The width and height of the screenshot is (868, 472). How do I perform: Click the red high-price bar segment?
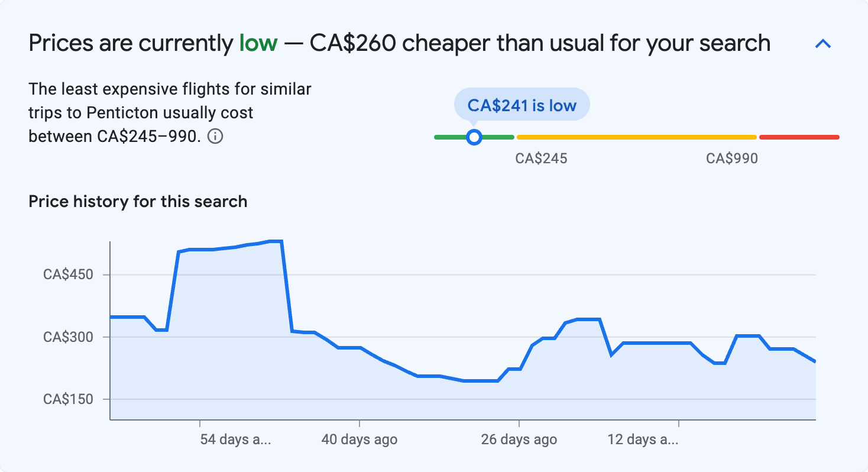click(799, 137)
